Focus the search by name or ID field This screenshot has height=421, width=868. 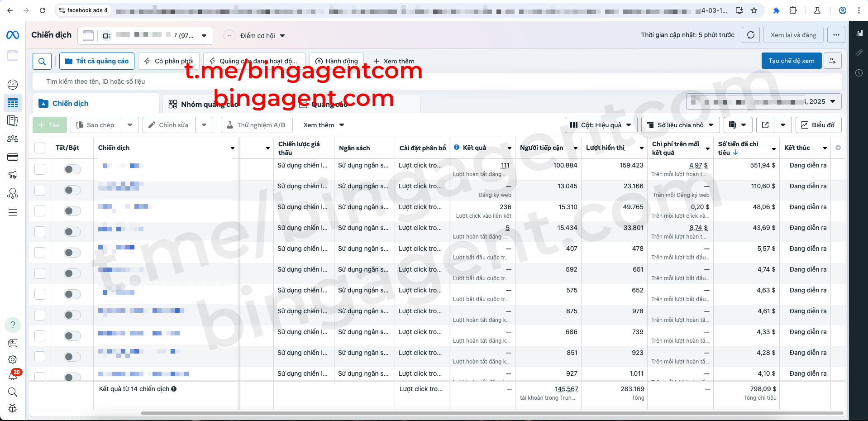[x=437, y=81]
